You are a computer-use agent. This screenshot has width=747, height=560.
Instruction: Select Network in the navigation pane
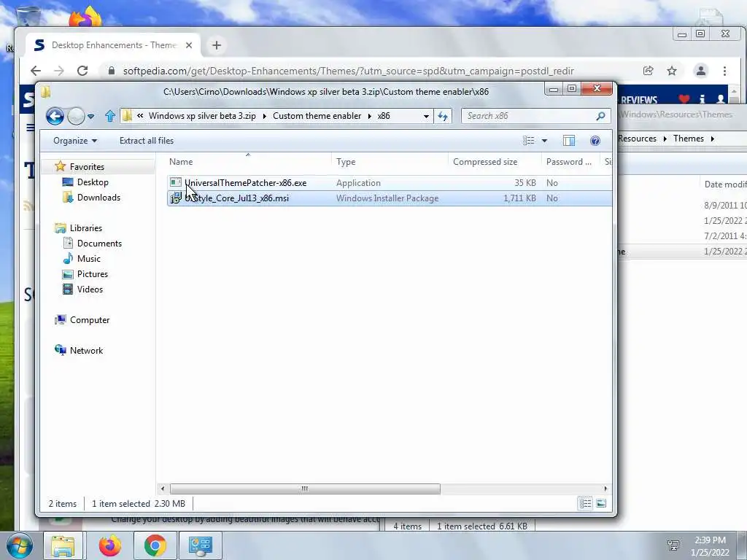[x=86, y=350]
